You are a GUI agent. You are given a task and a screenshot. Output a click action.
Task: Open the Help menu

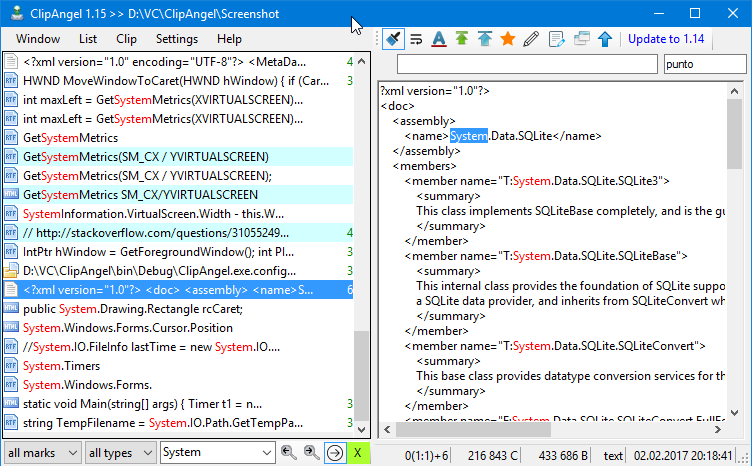(229, 39)
